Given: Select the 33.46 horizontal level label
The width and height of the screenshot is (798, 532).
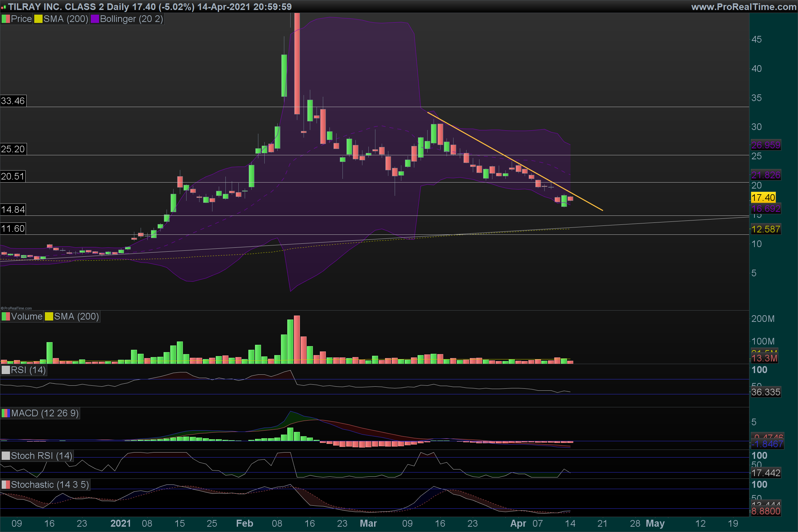Looking at the screenshot, I should point(13,101).
